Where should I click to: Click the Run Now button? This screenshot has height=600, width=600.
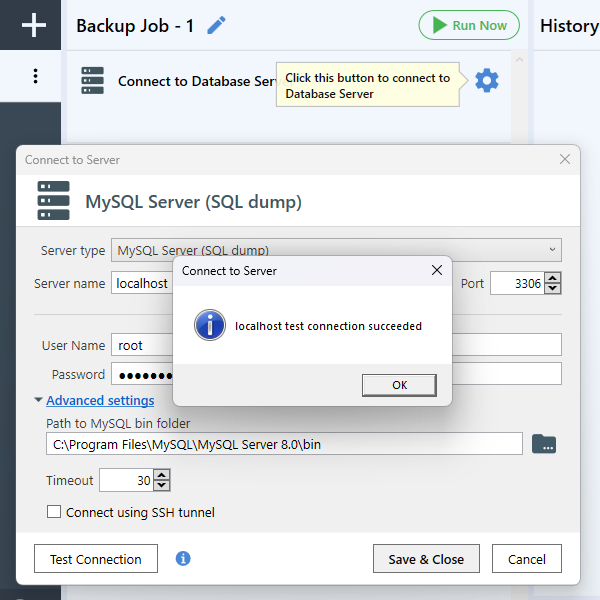click(469, 25)
